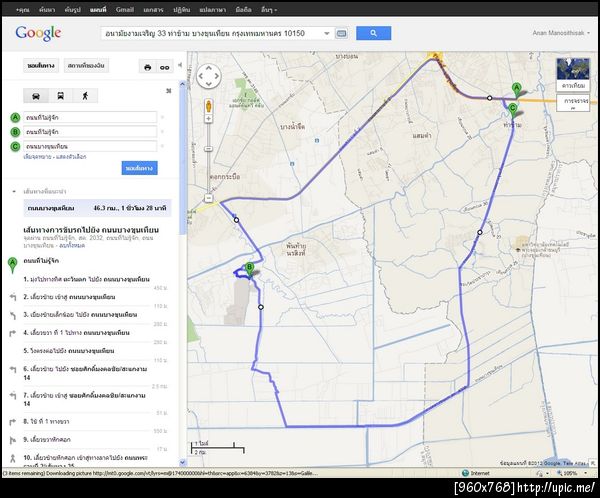Open แปลภาษา (Translate) in the top bar
The width and height of the screenshot is (600, 498).
213,10
